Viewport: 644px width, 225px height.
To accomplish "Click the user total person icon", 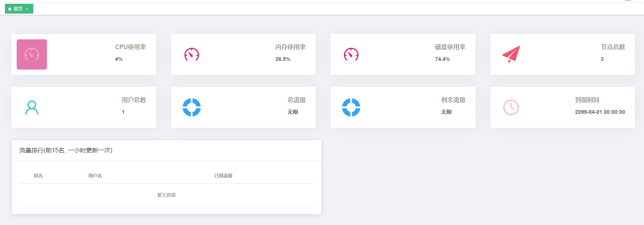I will 32,107.
